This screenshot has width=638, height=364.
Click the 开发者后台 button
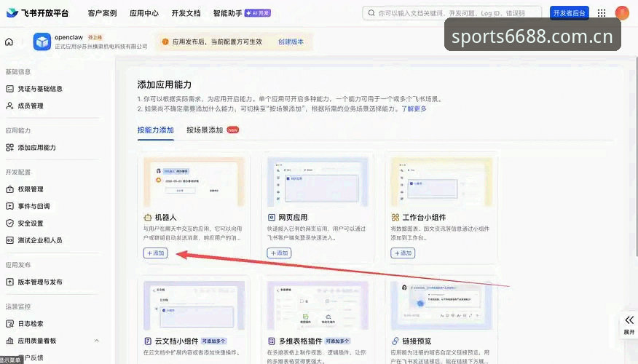click(x=569, y=13)
